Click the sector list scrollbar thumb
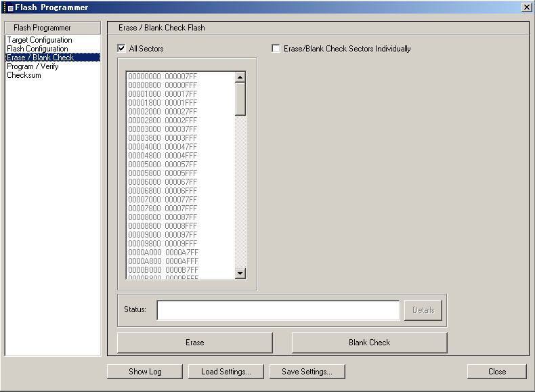This screenshot has width=535, height=392. (240, 100)
